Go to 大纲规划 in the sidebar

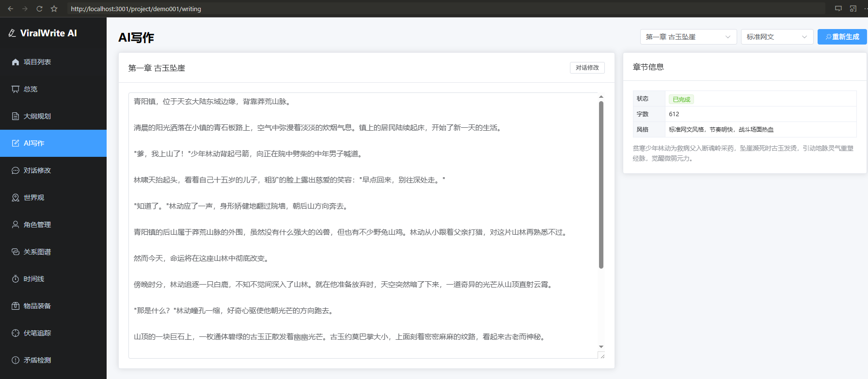coord(53,116)
